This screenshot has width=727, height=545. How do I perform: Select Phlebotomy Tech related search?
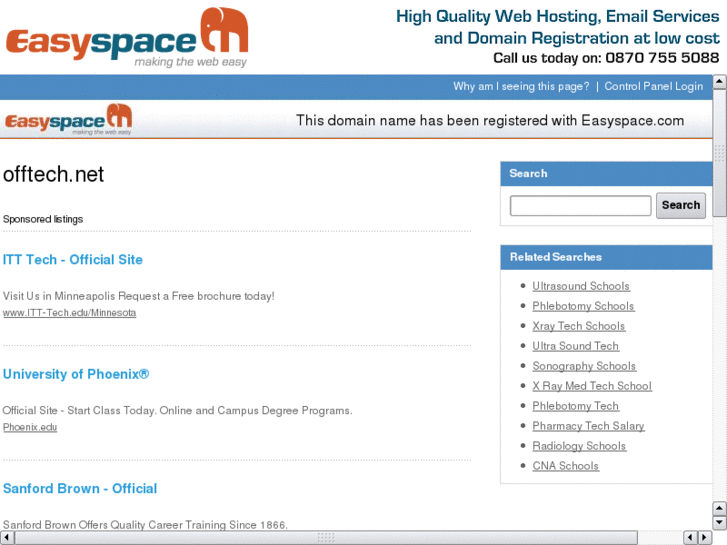point(575,406)
